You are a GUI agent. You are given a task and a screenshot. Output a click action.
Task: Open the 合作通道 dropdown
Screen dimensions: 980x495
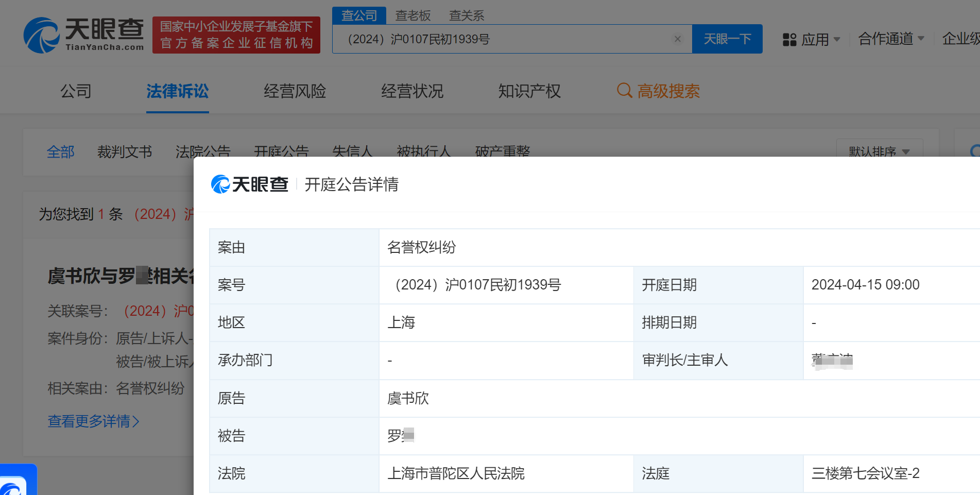pos(891,39)
